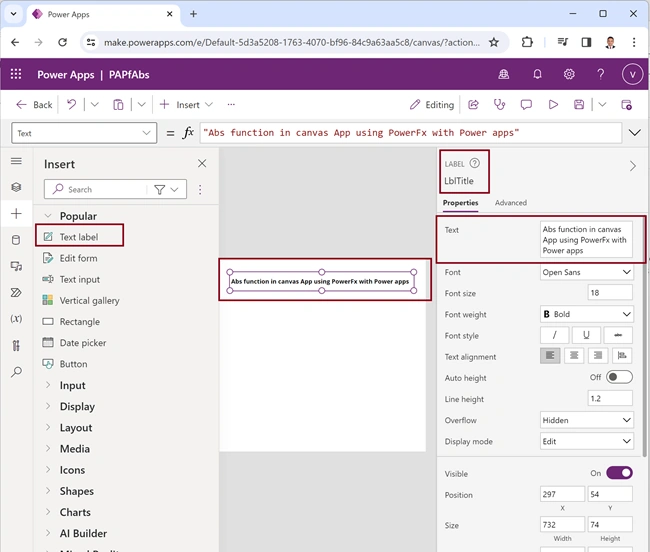Viewport: 650px width, 552px height.
Task: Open the Media icon in left sidebar
Action: [x=16, y=266]
